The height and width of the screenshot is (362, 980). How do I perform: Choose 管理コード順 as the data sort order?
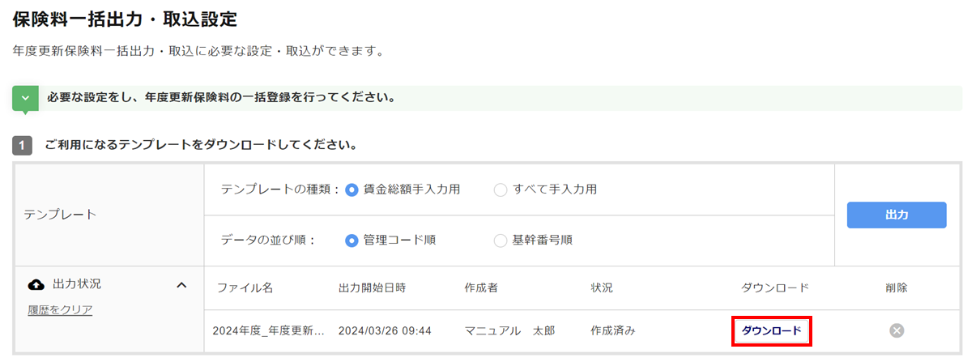(352, 240)
